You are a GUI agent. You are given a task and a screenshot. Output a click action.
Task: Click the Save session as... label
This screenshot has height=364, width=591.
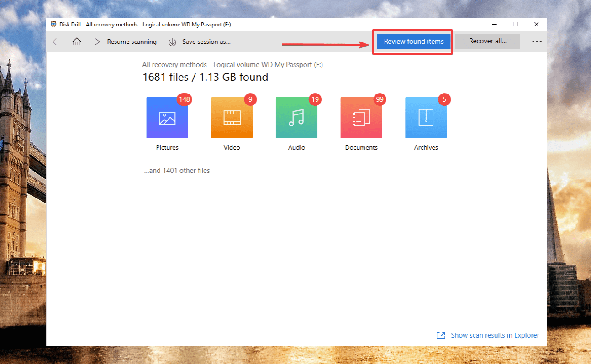[206, 42]
